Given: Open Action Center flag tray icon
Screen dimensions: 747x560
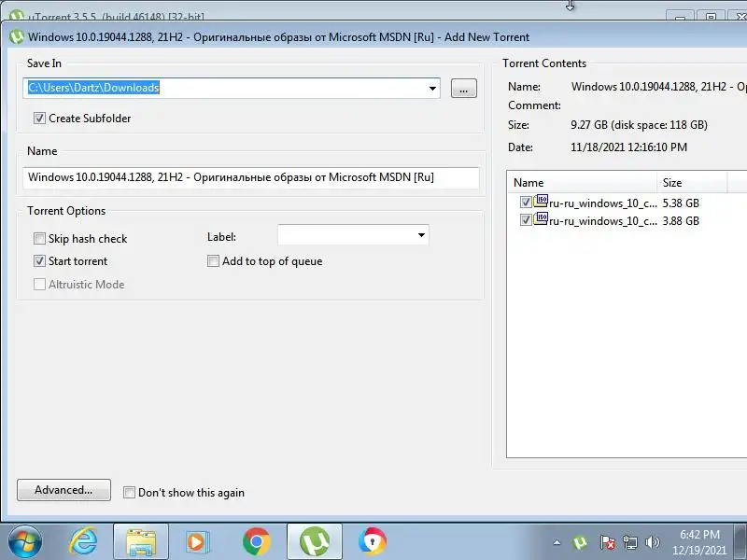Looking at the screenshot, I should tap(607, 542).
